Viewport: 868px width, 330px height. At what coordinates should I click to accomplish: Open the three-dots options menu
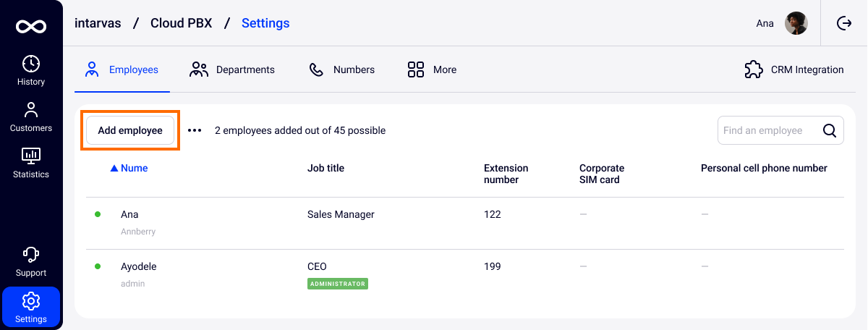[195, 131]
